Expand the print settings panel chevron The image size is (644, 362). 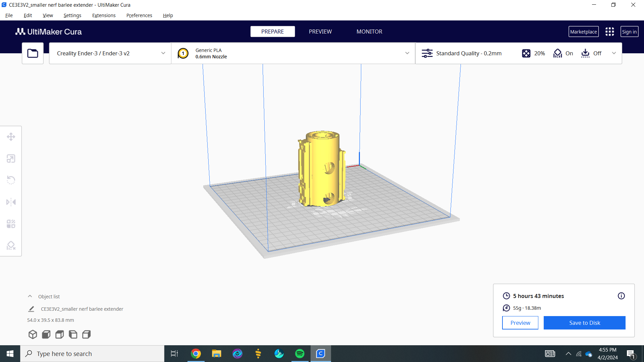coord(614,53)
